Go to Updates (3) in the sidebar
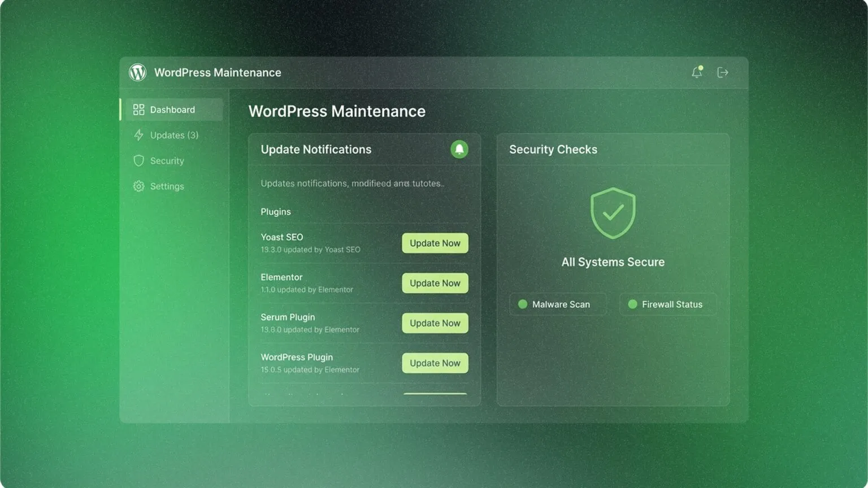The image size is (868, 488). pos(172,135)
